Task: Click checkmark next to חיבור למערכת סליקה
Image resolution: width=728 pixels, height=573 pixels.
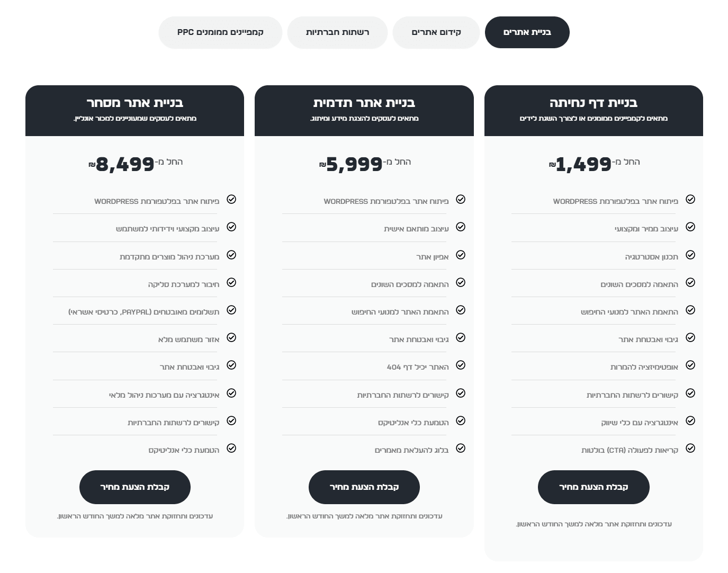Action: [x=231, y=282]
